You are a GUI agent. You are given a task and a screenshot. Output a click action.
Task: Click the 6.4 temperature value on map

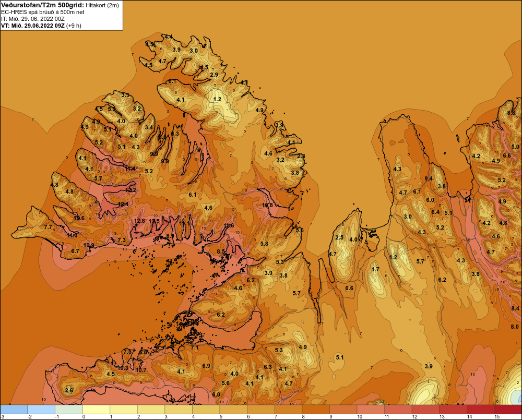pos(435,212)
